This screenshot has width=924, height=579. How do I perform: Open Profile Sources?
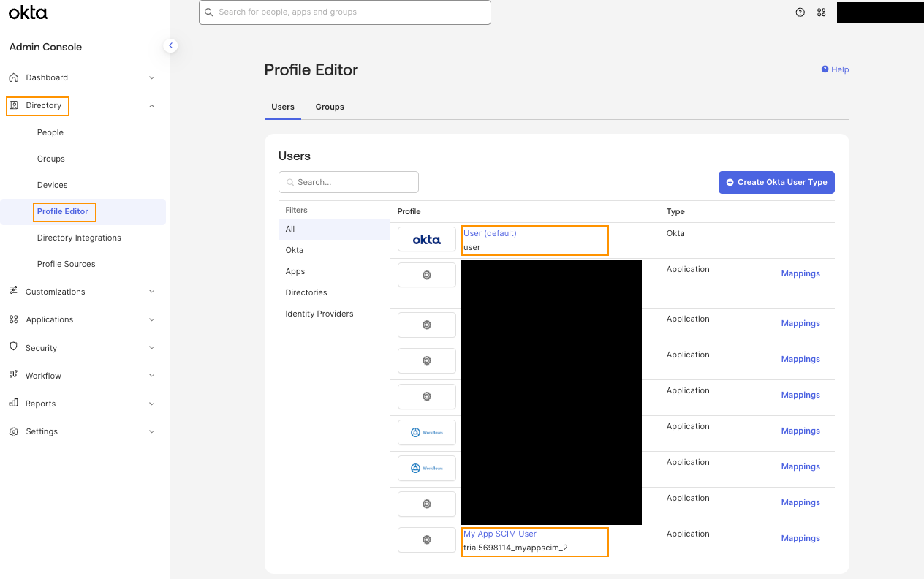(x=67, y=264)
